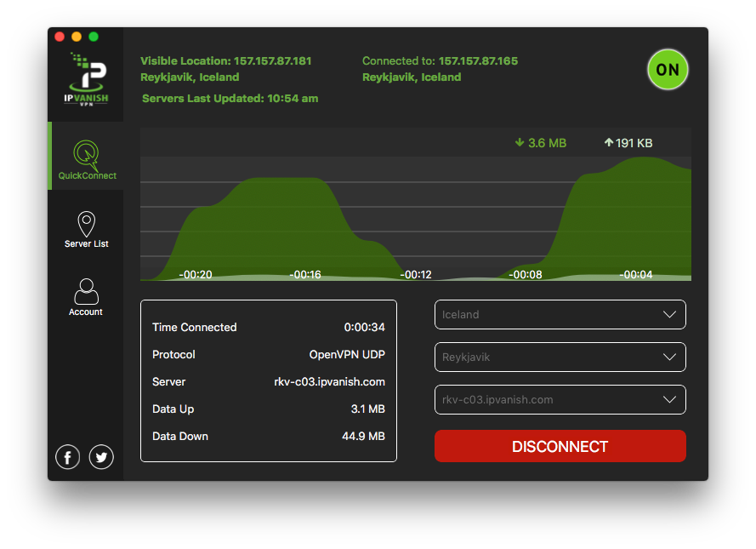Image resolution: width=756 pixels, height=549 pixels.
Task: Open the IPVanish Facebook page icon
Action: pyautogui.click(x=67, y=457)
